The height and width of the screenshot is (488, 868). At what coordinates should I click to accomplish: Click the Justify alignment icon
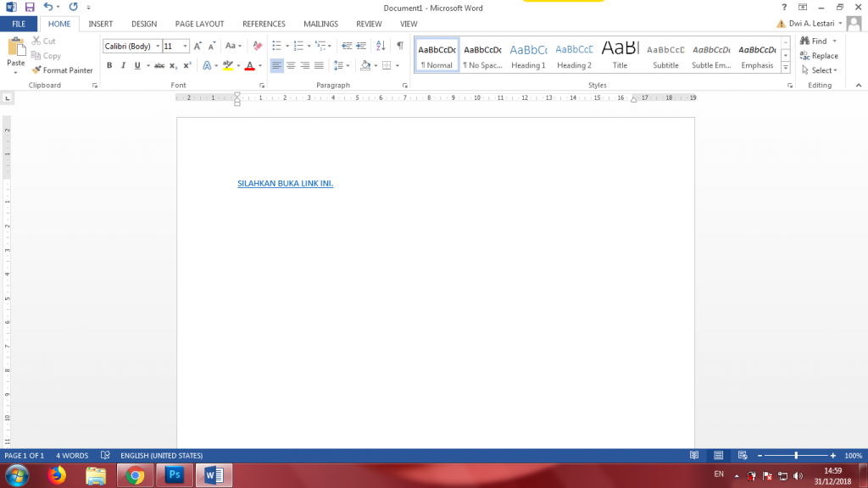click(319, 65)
